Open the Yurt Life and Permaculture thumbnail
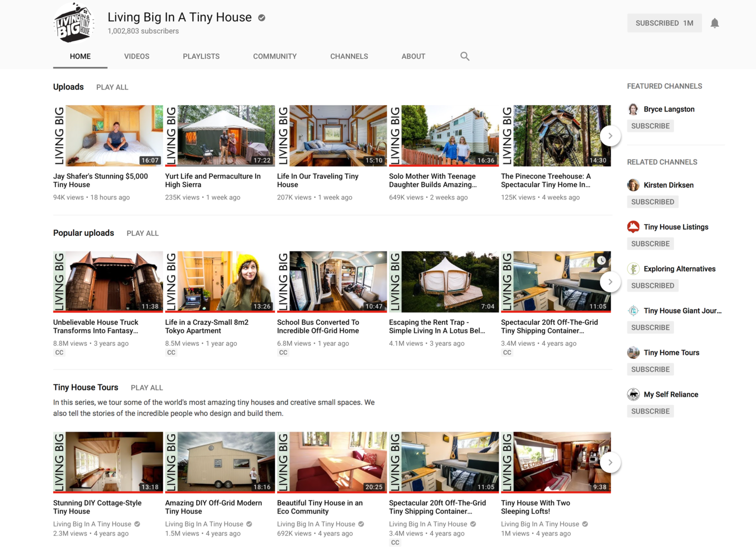The width and height of the screenshot is (756, 556). (x=220, y=136)
